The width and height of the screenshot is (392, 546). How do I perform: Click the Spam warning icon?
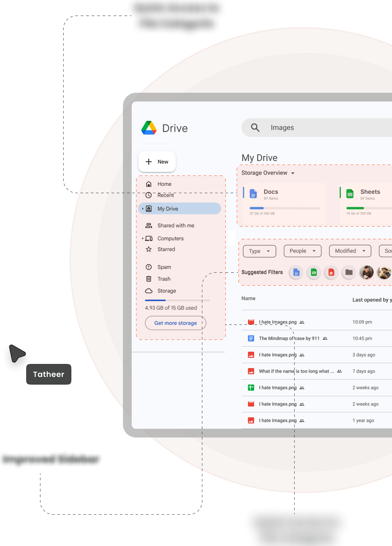tap(149, 267)
